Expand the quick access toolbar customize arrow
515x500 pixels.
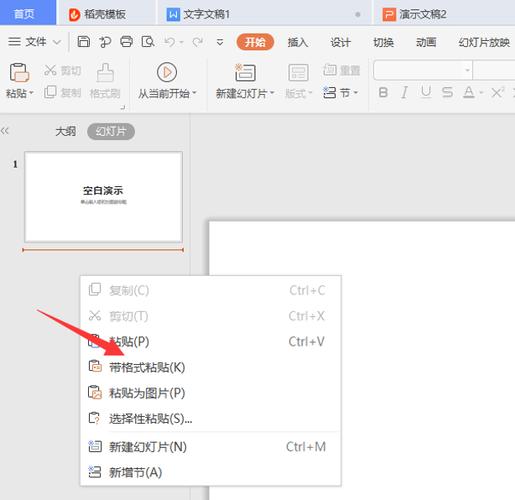pyautogui.click(x=220, y=42)
